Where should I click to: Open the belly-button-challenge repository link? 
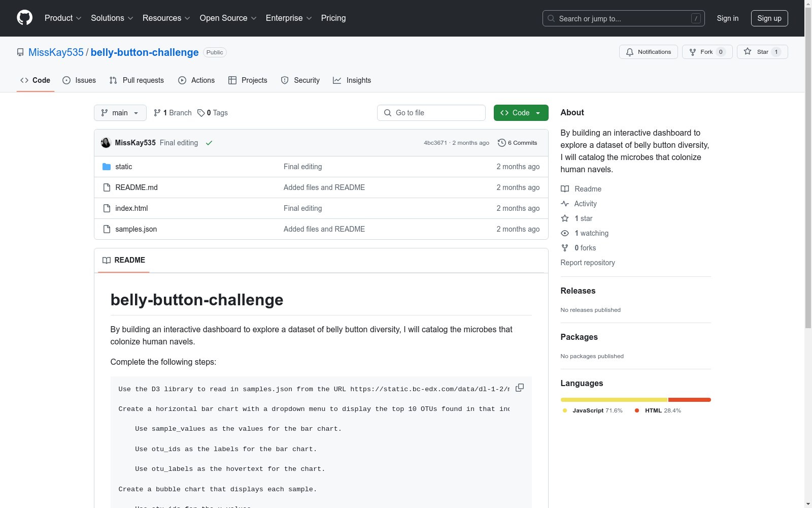(145, 52)
